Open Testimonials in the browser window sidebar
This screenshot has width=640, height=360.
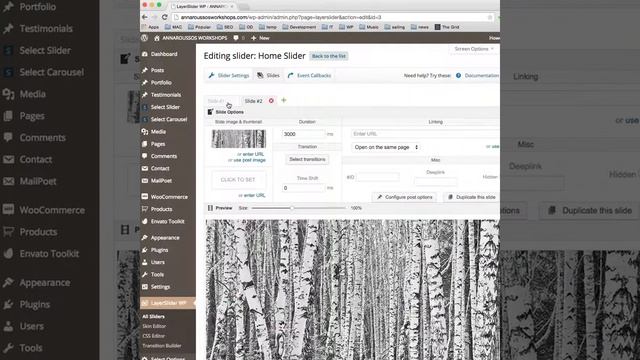coord(166,95)
